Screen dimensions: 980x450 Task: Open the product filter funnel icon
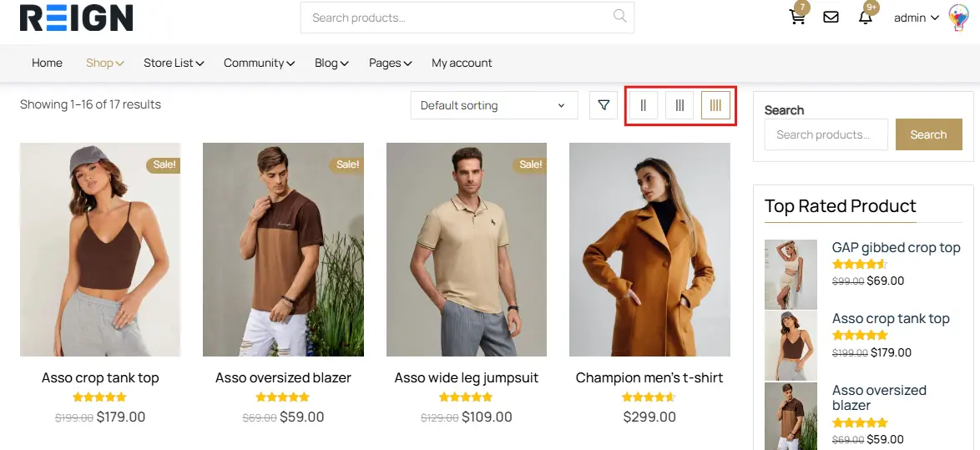[604, 105]
